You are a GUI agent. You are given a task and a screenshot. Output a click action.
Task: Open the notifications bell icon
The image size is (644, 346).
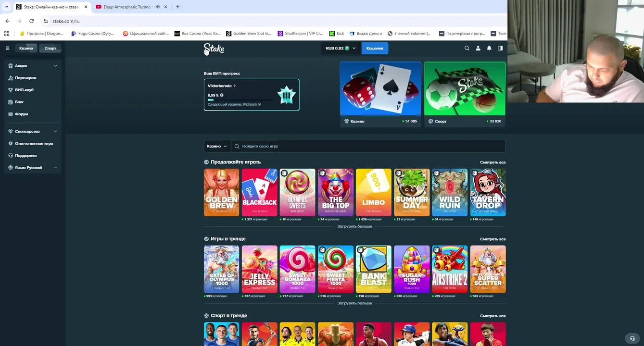[489, 48]
